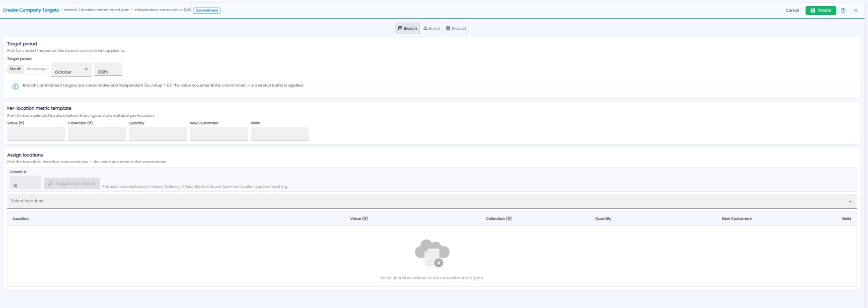Click the table New Customers column header

[737, 219]
